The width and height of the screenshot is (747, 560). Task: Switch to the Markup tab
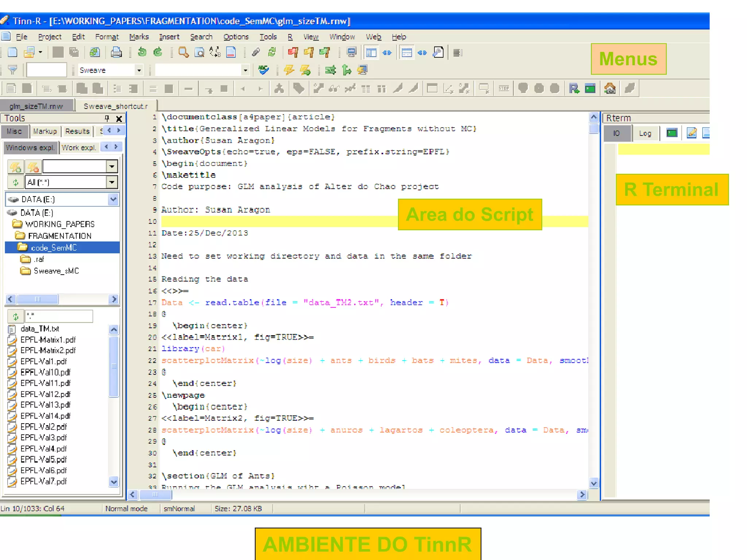(x=45, y=131)
